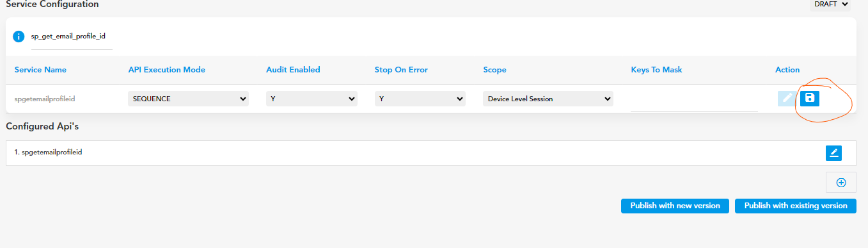Click the API Execution Mode column header
The image size is (868, 248).
coord(167,70)
